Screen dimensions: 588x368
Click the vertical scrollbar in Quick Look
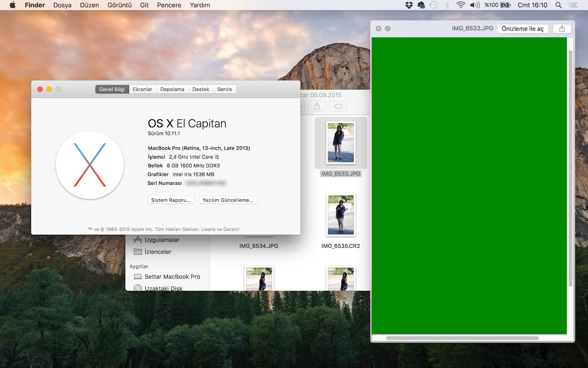(x=570, y=168)
